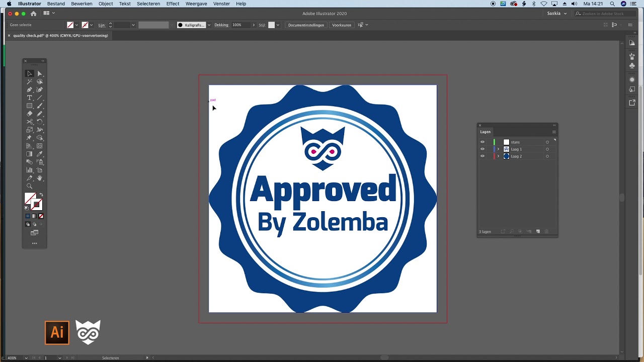Select the Scale tool
This screenshot has width=644, height=362.
tap(30, 130)
